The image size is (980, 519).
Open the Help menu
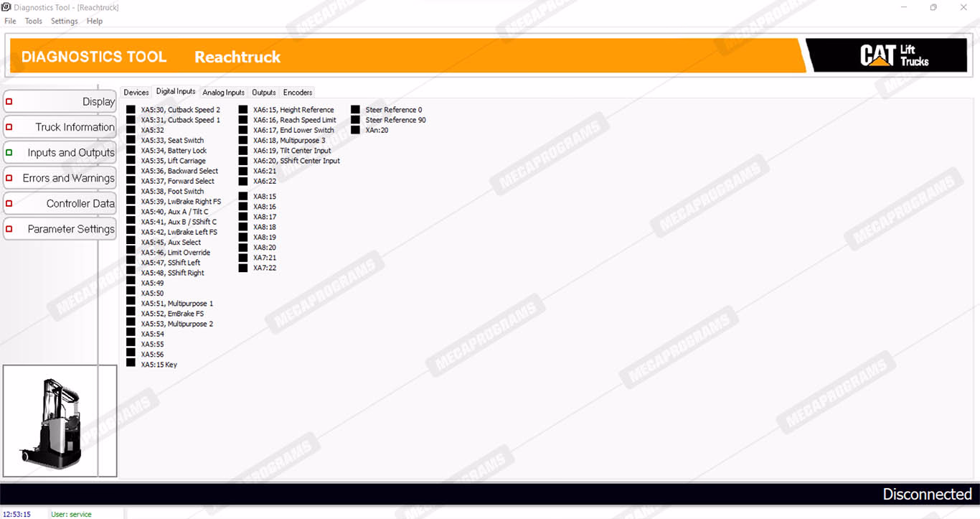point(95,21)
